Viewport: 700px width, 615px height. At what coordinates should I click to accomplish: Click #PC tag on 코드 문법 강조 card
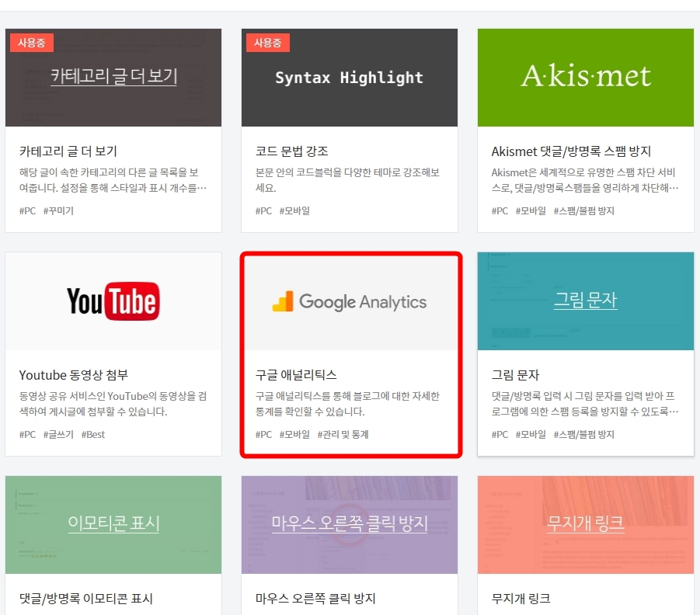click(263, 210)
